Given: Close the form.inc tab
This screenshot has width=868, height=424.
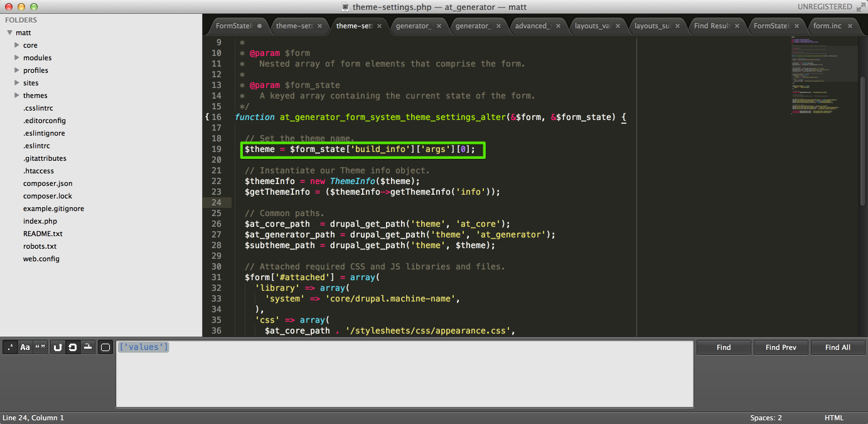Looking at the screenshot, I should point(850,26).
